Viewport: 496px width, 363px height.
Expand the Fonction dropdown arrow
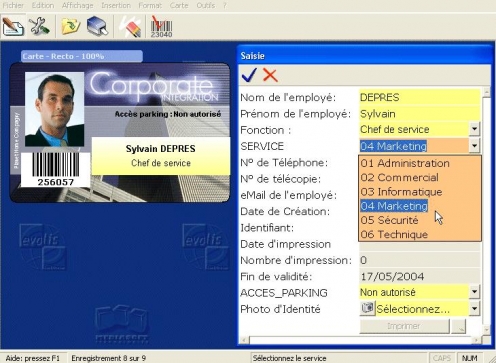pyautogui.click(x=474, y=129)
